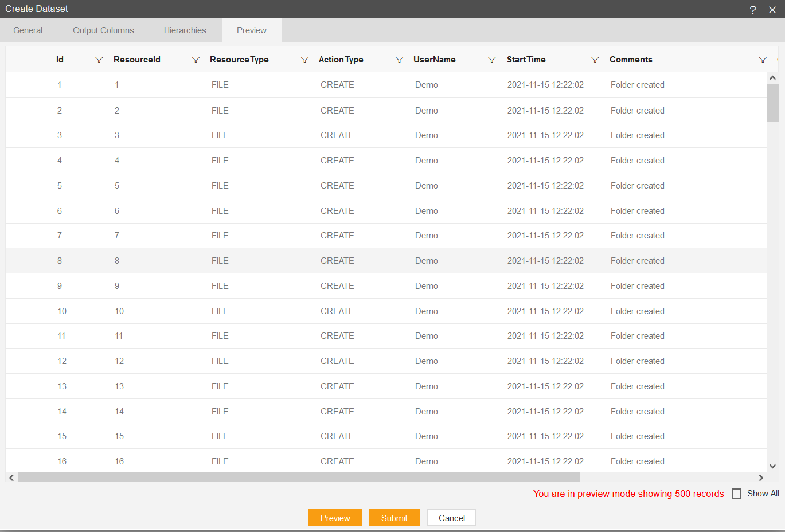Viewport: 785px width, 532px height.
Task: Sort by the ResourceId column header
Action: click(x=137, y=60)
